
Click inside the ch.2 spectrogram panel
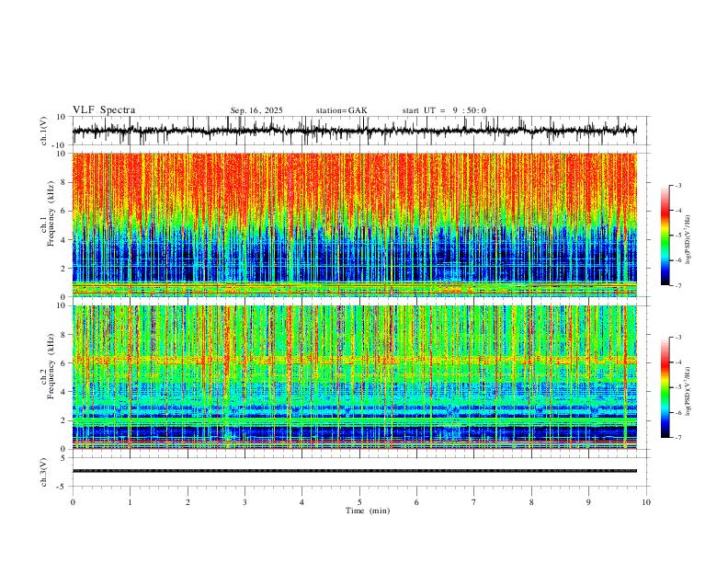coord(355,377)
